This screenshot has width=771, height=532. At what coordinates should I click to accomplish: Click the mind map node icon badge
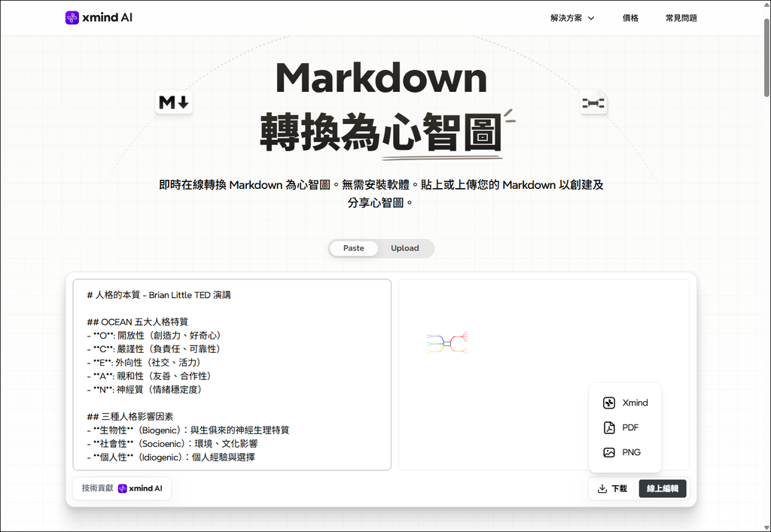coord(593,102)
